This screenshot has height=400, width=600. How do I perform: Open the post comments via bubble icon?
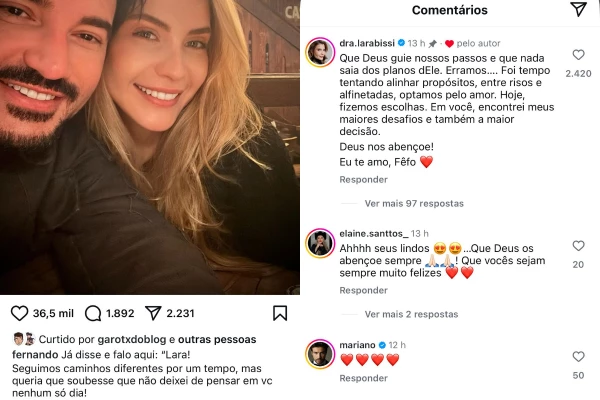(x=93, y=313)
